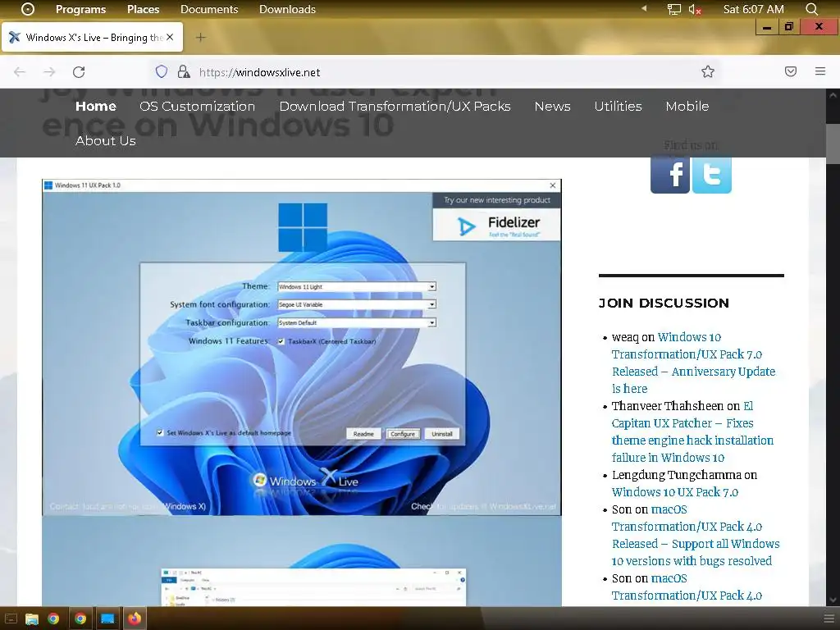The image size is (840, 630).
Task: Open the Programs menu
Action: (81, 9)
